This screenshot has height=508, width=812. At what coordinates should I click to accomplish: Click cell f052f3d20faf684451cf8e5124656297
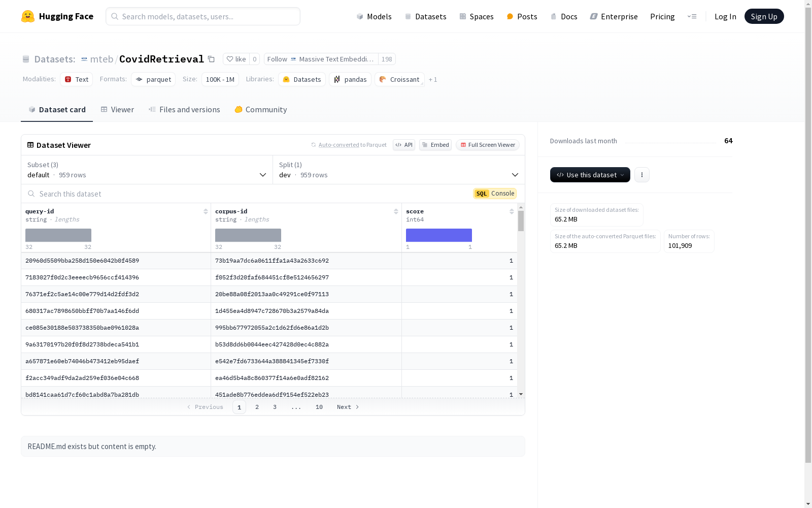tap(306, 277)
